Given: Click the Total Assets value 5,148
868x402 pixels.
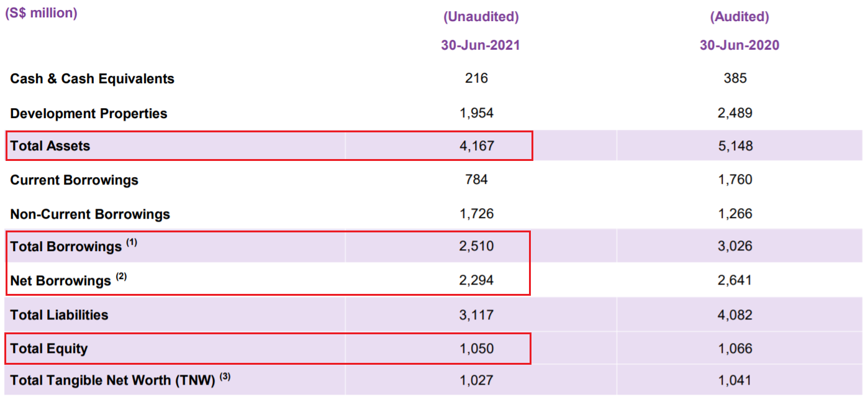Looking at the screenshot, I should click(735, 146).
